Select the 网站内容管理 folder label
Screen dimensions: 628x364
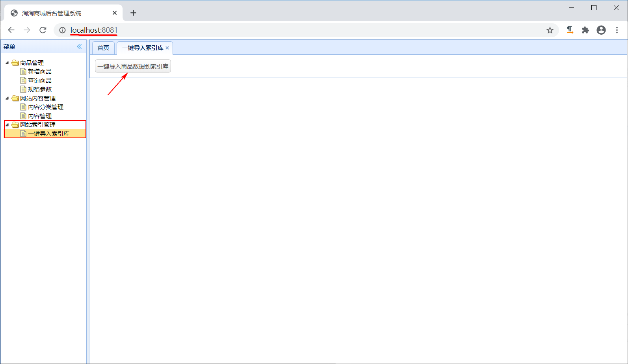point(37,98)
